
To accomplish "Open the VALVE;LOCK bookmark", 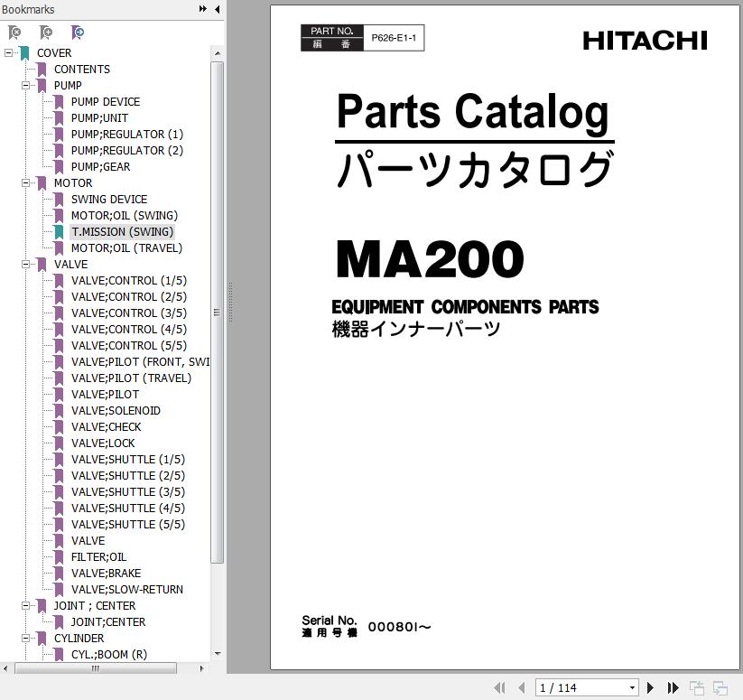I will [x=103, y=443].
